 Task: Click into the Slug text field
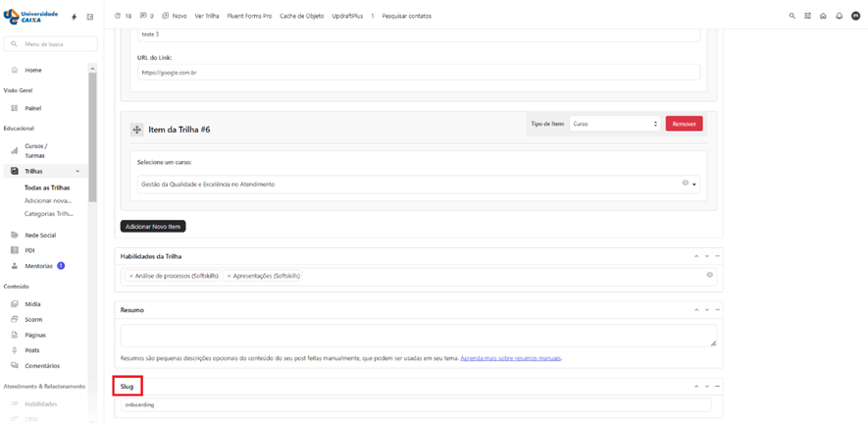tap(416, 404)
